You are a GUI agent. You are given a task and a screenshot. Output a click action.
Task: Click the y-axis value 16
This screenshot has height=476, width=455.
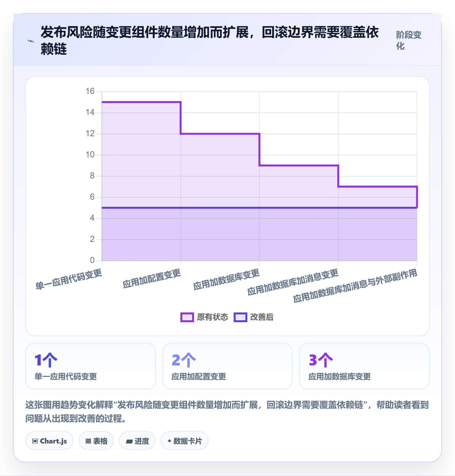point(90,91)
